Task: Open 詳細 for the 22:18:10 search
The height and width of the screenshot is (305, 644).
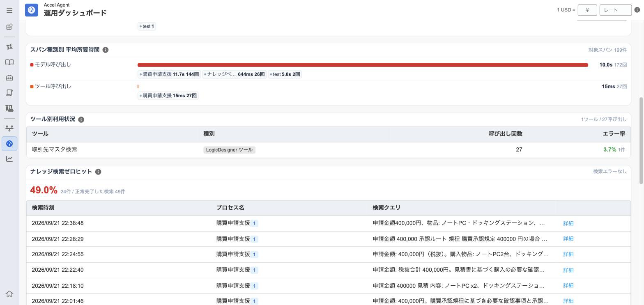Action: tap(568, 286)
